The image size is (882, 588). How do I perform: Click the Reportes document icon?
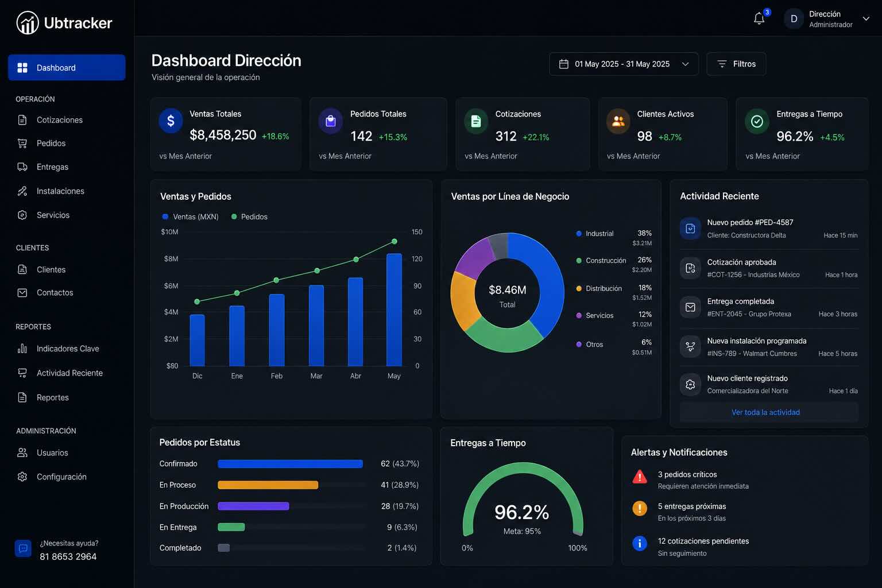[x=22, y=397]
